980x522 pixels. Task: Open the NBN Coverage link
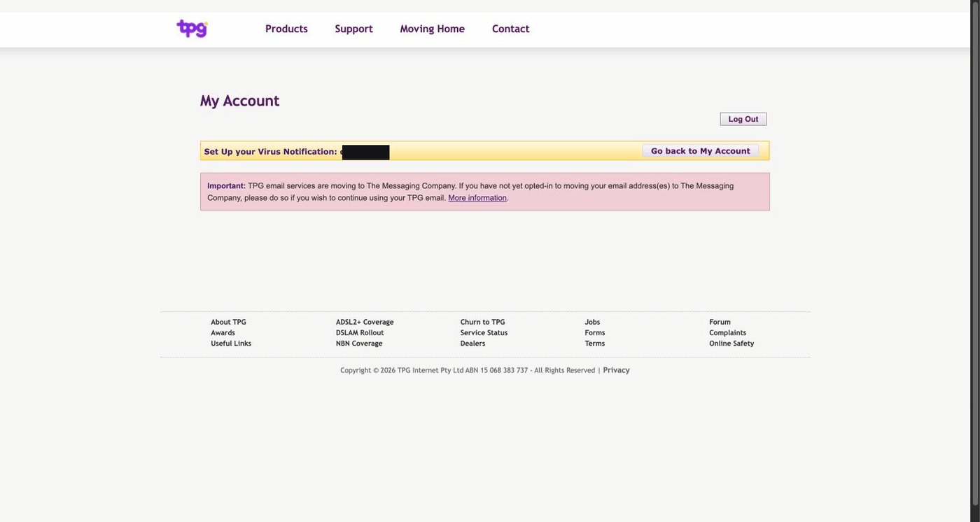click(x=359, y=343)
